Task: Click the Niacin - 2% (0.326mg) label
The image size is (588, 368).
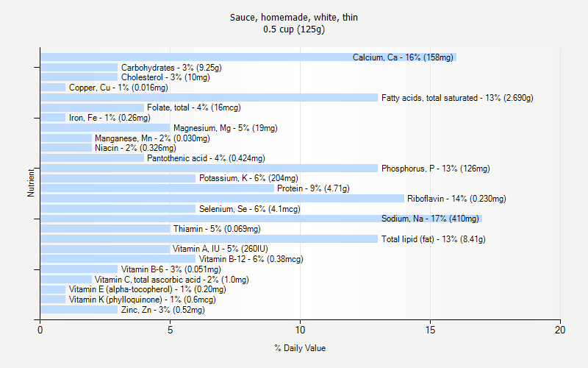Action: click(x=135, y=148)
